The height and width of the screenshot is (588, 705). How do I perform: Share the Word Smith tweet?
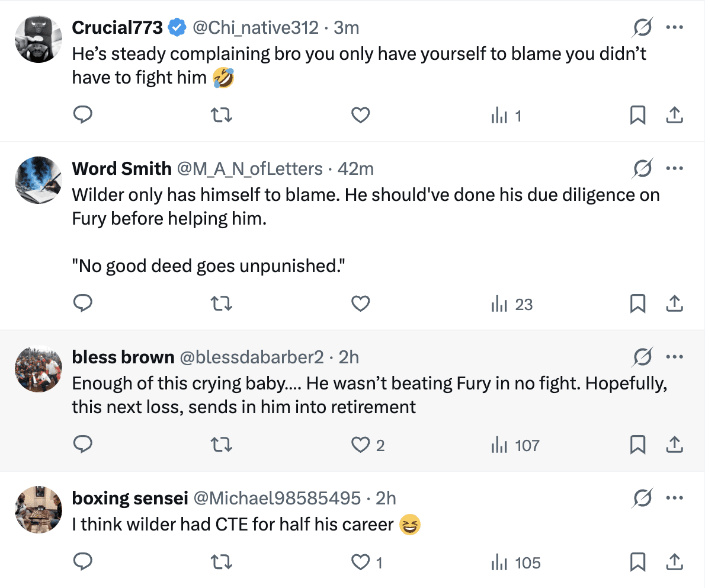click(674, 304)
